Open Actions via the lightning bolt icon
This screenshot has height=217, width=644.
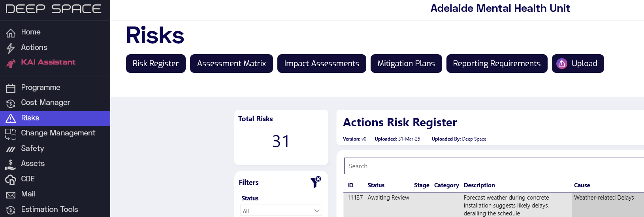tap(11, 48)
